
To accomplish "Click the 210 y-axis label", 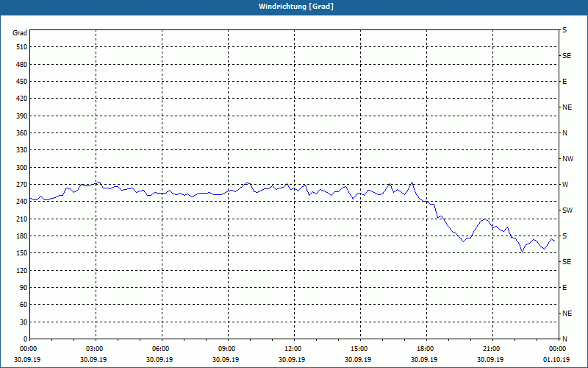I will tap(22, 219).
